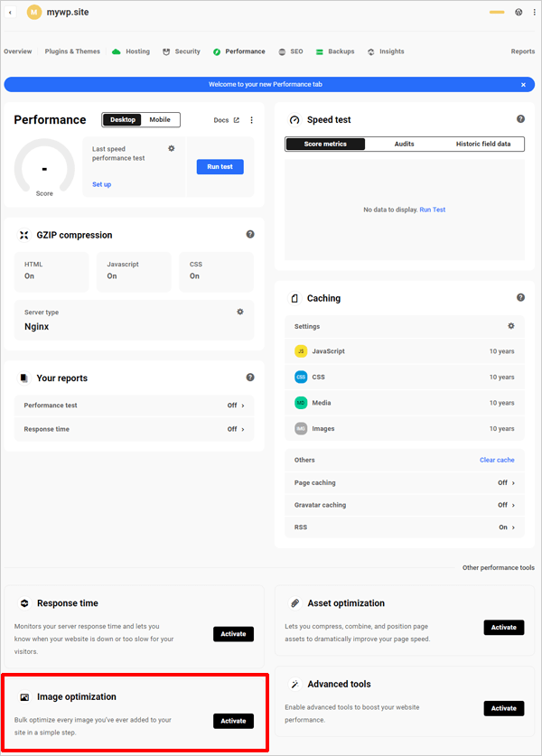This screenshot has width=542, height=756.
Task: Click the GZIP compression icon
Action: [x=23, y=235]
